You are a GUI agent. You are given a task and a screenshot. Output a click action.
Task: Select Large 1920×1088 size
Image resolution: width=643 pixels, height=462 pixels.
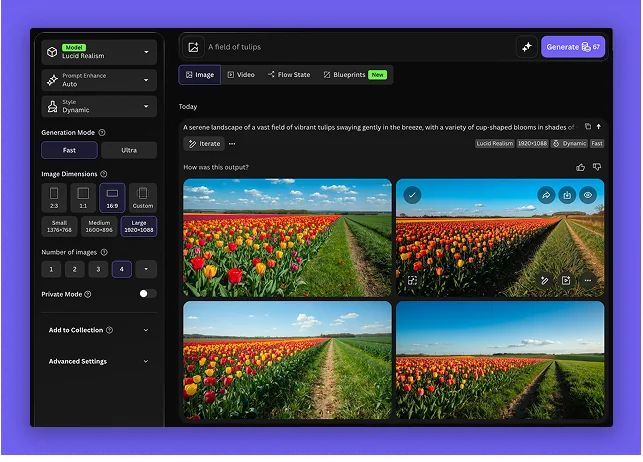point(139,226)
